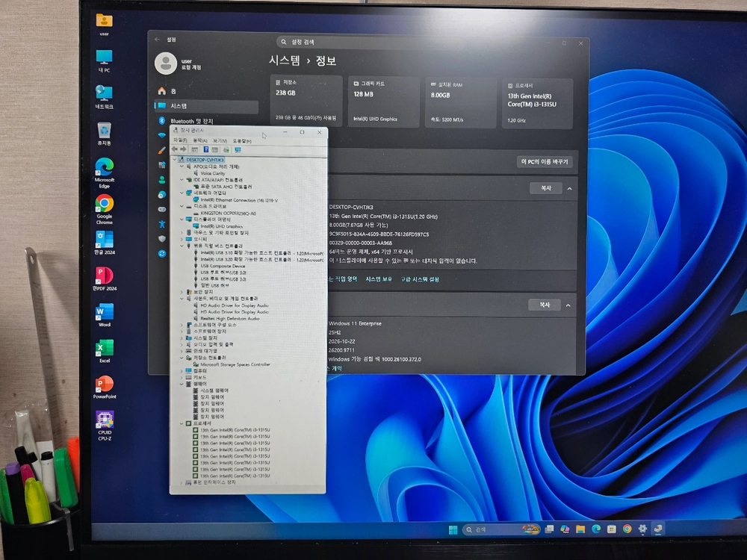Expand 키보드 node
Image resolution: width=747 pixels, height=560 pixels.
[x=182, y=376]
